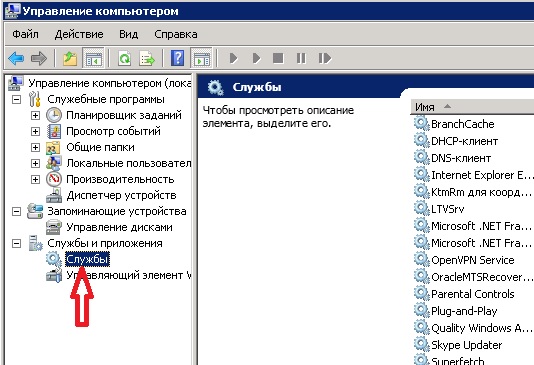Start service with first play icon
The height and width of the screenshot is (365, 534).
tap(234, 58)
